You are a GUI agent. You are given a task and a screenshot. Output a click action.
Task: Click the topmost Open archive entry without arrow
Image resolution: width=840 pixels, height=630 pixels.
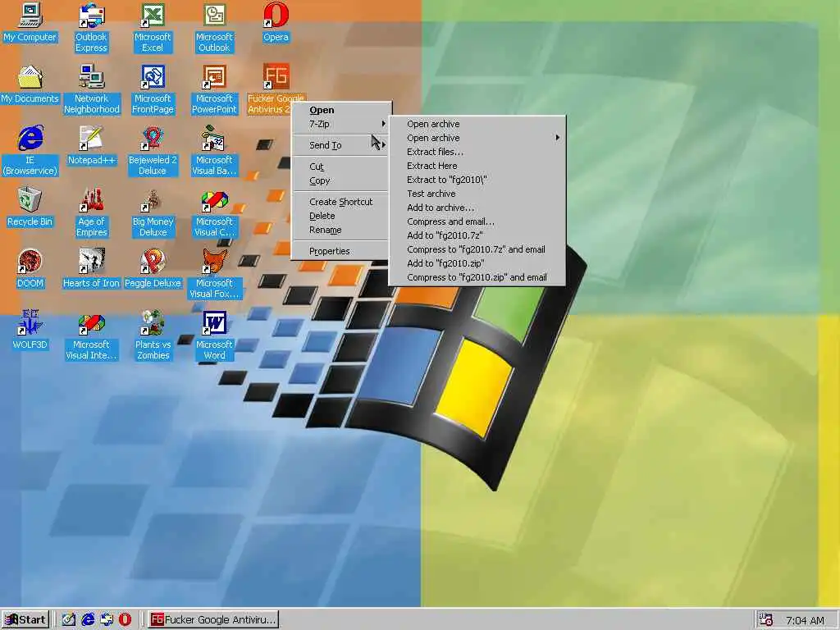[x=477, y=124]
